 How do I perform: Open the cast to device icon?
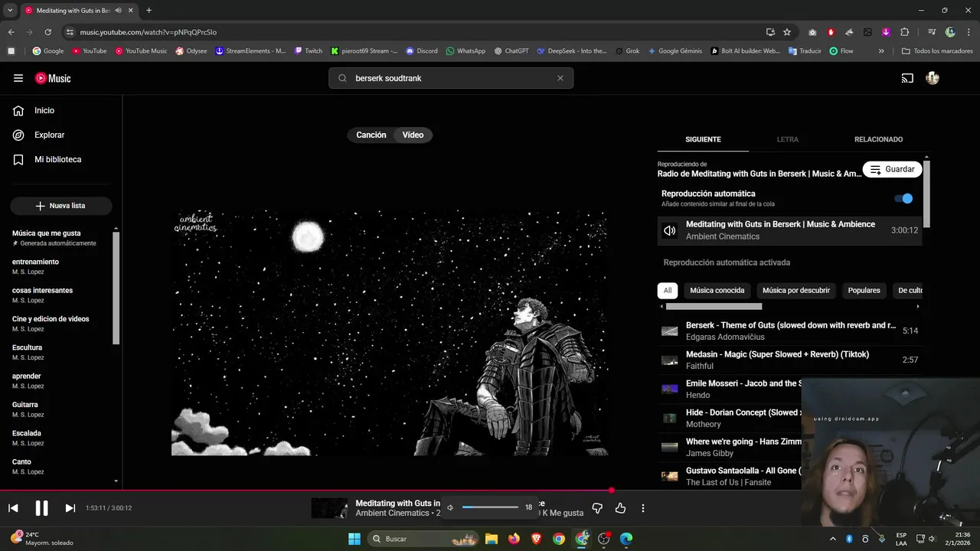[907, 78]
